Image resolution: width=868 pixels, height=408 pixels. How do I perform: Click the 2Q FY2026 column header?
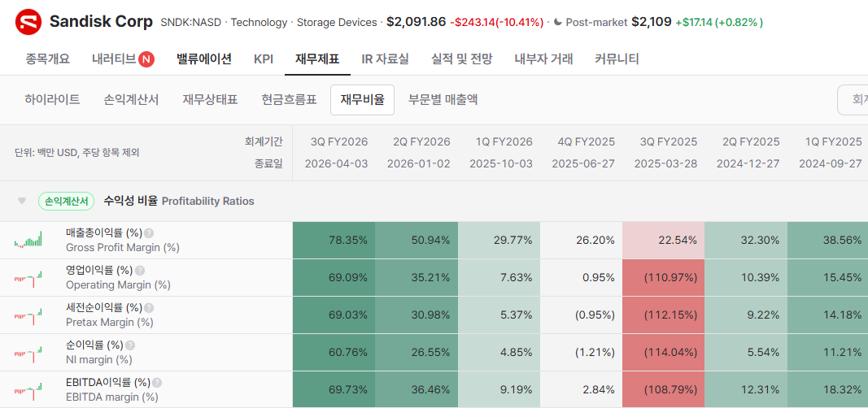pos(422,141)
